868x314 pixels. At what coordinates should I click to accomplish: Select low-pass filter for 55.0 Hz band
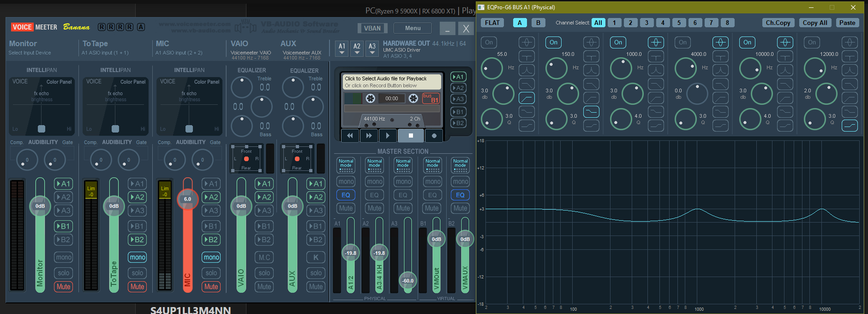(527, 84)
